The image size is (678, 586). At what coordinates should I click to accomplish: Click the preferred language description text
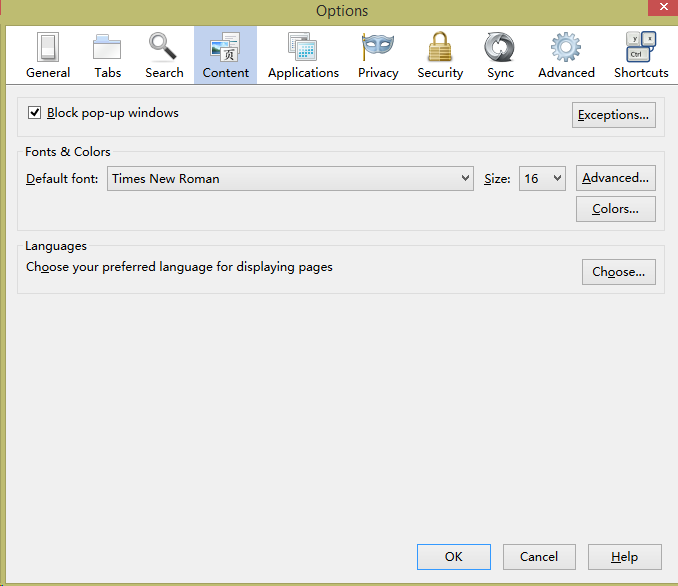pos(179,267)
